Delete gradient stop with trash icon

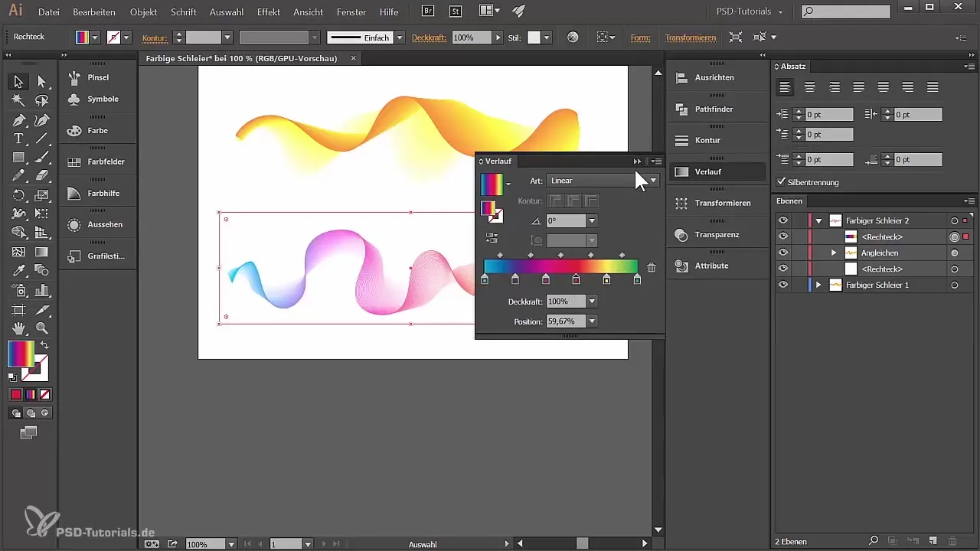(x=651, y=267)
